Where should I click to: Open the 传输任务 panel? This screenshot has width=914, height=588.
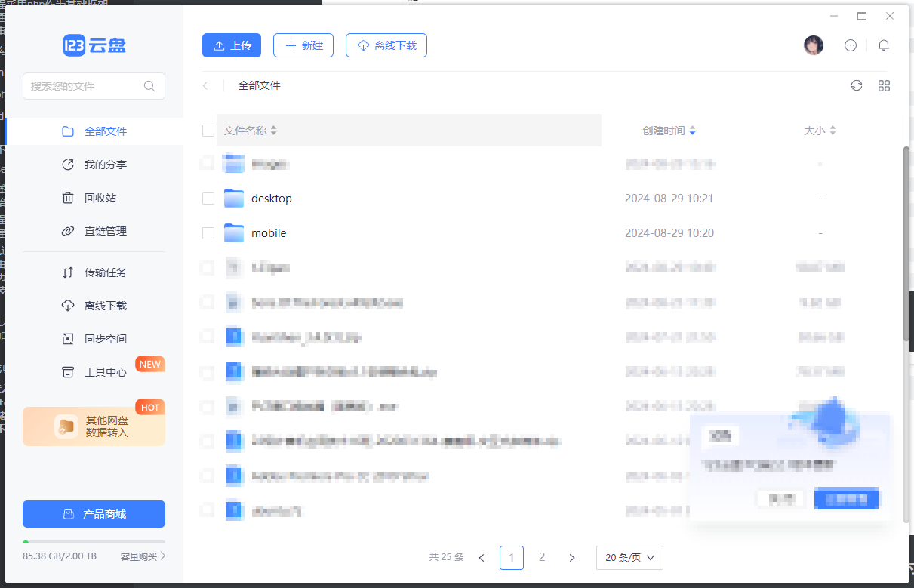click(x=97, y=272)
